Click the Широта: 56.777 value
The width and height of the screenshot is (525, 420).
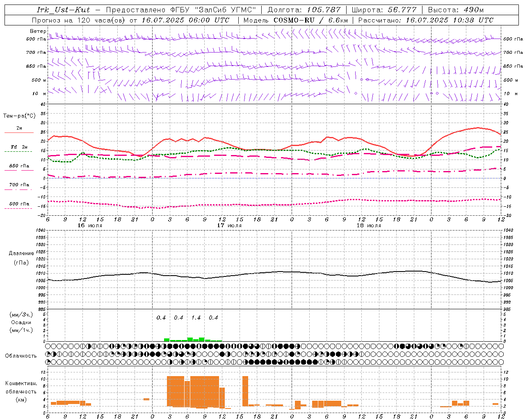[x=383, y=10]
